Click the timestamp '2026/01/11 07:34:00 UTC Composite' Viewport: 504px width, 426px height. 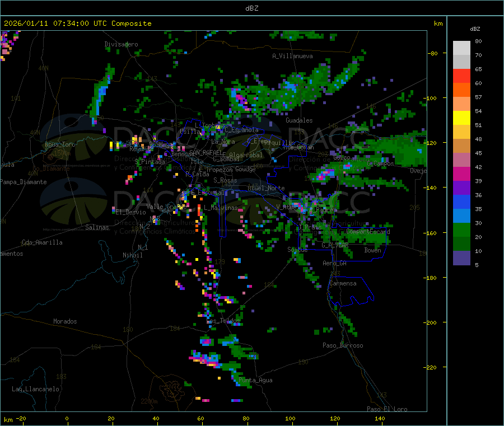tap(77, 24)
